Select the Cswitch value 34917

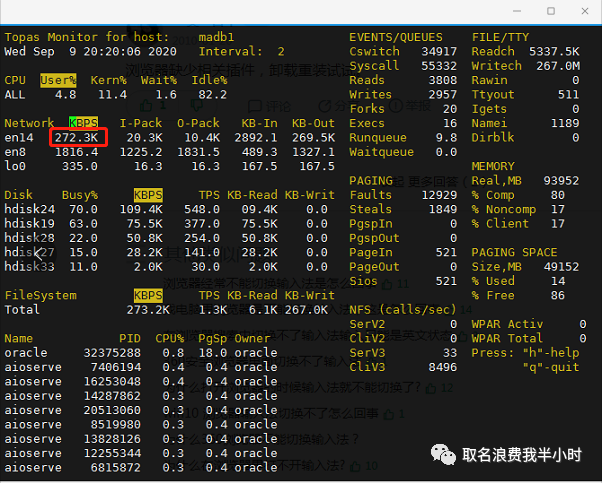pos(439,51)
